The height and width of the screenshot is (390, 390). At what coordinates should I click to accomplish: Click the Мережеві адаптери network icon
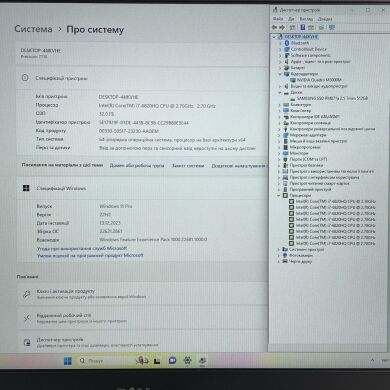tap(286, 135)
